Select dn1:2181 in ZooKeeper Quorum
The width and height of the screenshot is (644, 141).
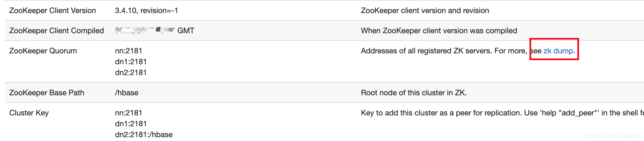(131, 62)
